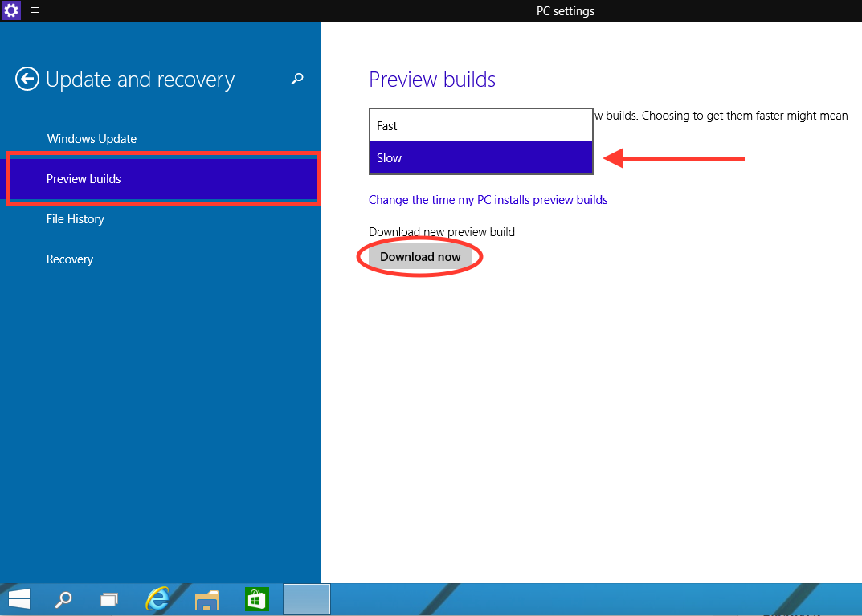The height and width of the screenshot is (616, 862).
Task: Open the File History section
Action: click(76, 218)
